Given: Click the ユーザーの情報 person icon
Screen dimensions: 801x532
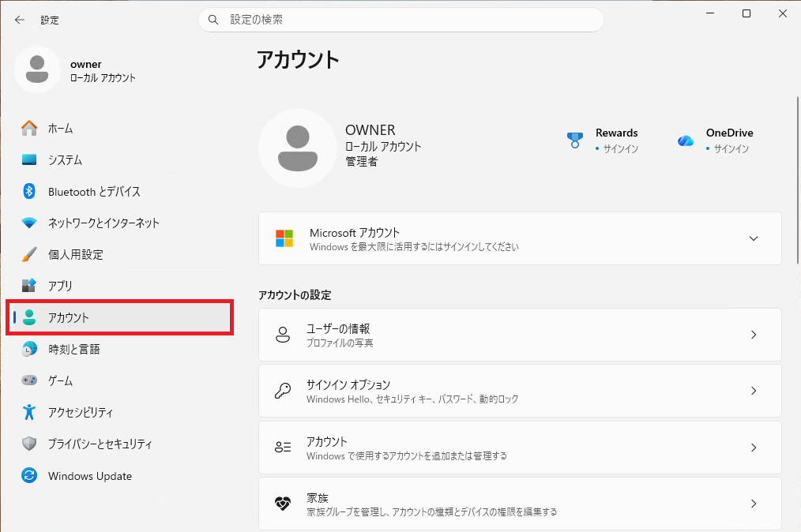Looking at the screenshot, I should pos(283,335).
